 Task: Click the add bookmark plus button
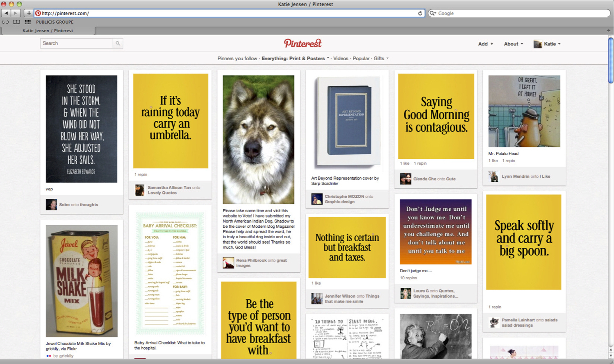click(x=29, y=13)
